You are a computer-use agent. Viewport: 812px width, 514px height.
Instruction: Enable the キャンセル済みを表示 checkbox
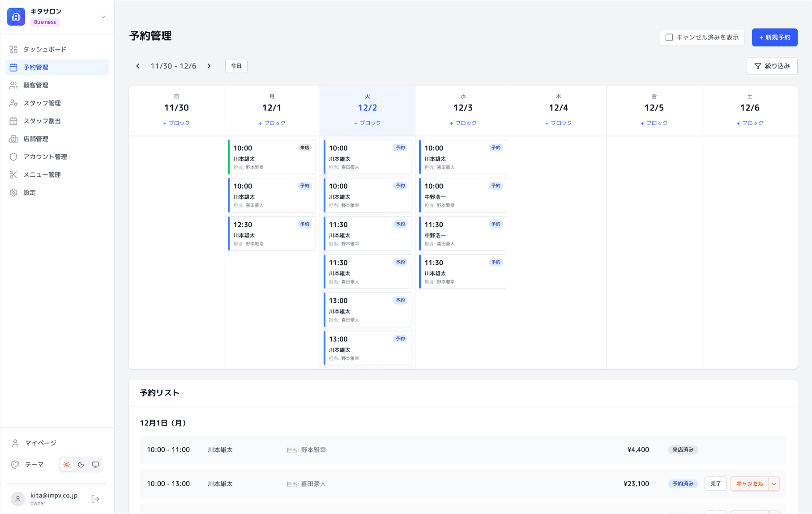tap(669, 37)
